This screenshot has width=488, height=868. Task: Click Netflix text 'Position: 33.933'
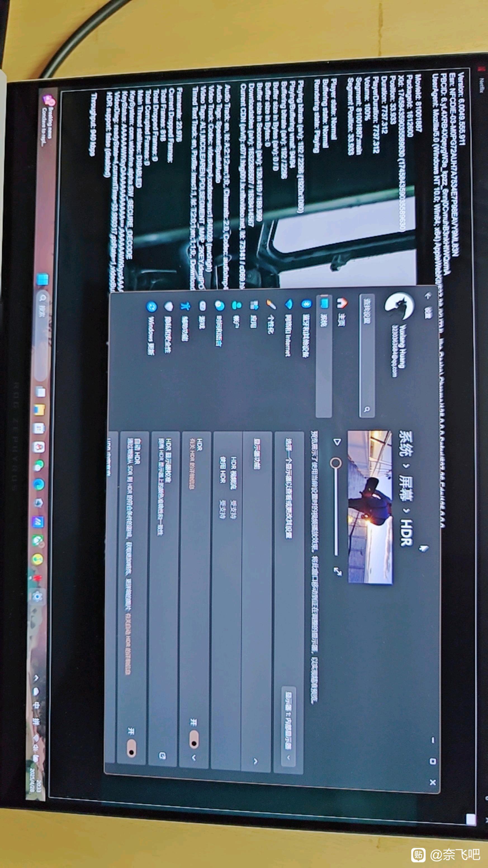pyautogui.click(x=393, y=100)
